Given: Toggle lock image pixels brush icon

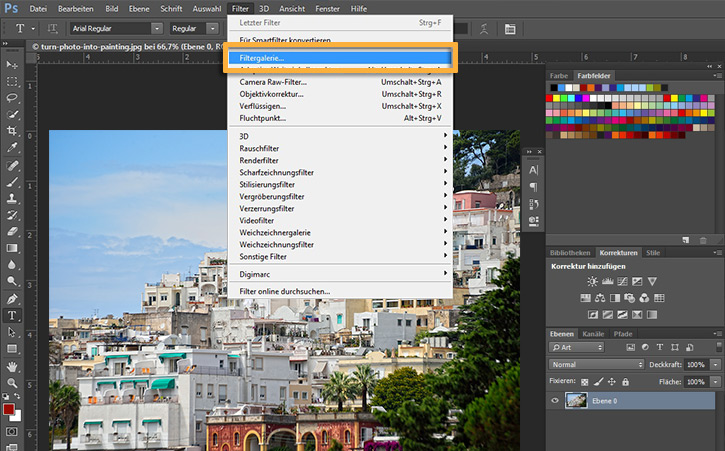Looking at the screenshot, I should tap(598, 382).
